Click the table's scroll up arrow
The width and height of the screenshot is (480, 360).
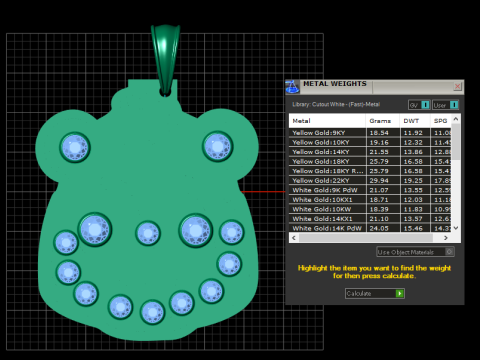click(x=456, y=119)
